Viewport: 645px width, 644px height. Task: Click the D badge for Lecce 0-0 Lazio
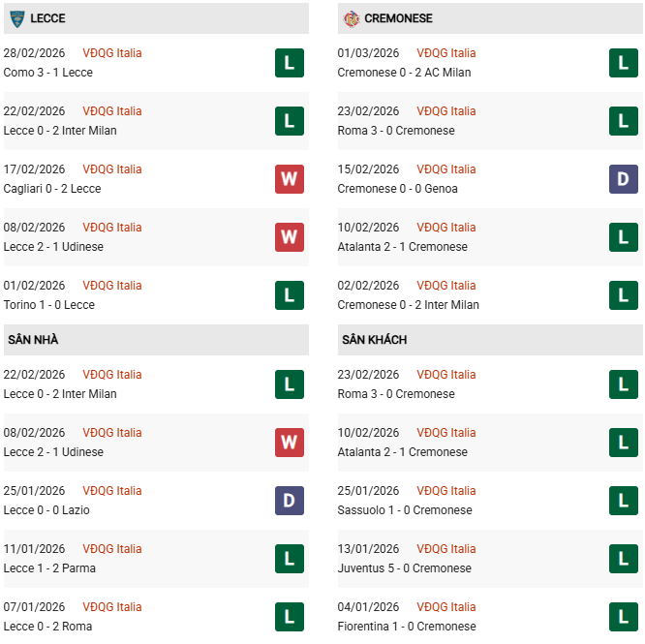tap(289, 501)
